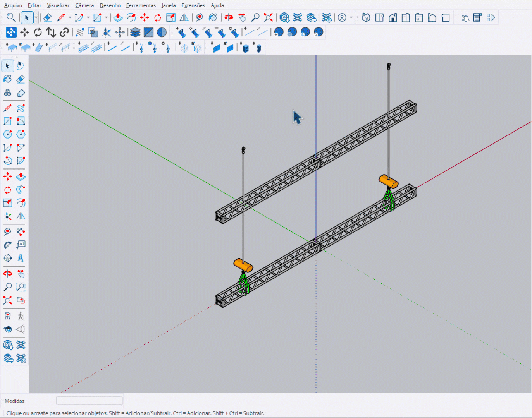Choose the Paint Bucket tool in left panel
This screenshot has height=418, width=532.
7,79
